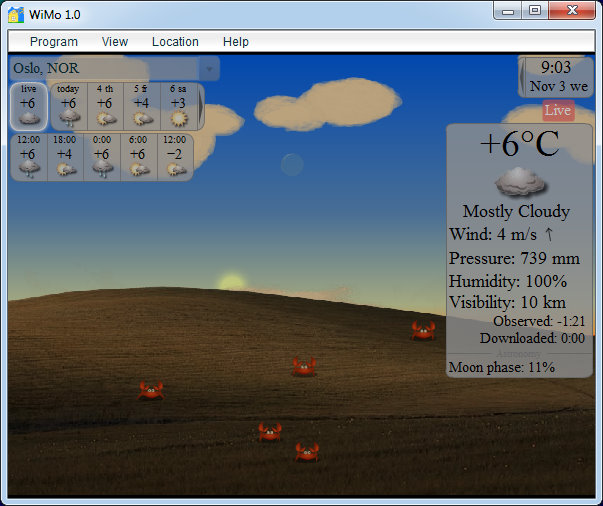The height and width of the screenshot is (506, 603).
Task: Click the leftmost crab on the hill
Action: click(x=151, y=390)
